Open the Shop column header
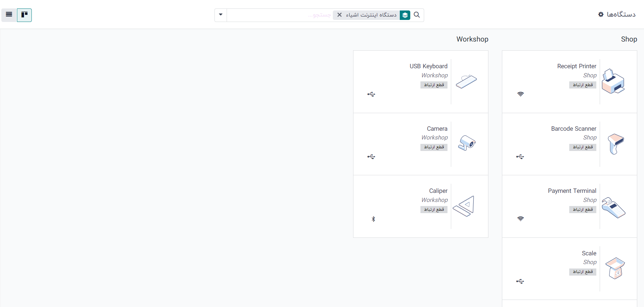This screenshot has width=644, height=307. [x=629, y=39]
